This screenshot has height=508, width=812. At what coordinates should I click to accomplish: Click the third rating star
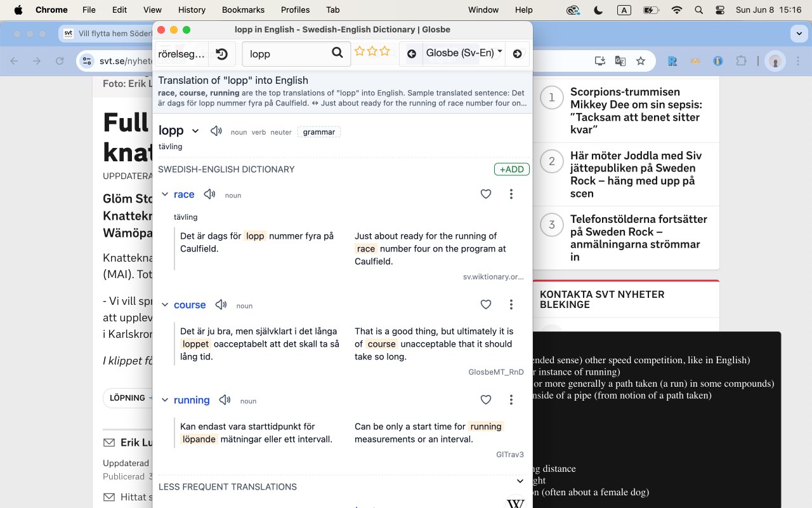coord(384,51)
